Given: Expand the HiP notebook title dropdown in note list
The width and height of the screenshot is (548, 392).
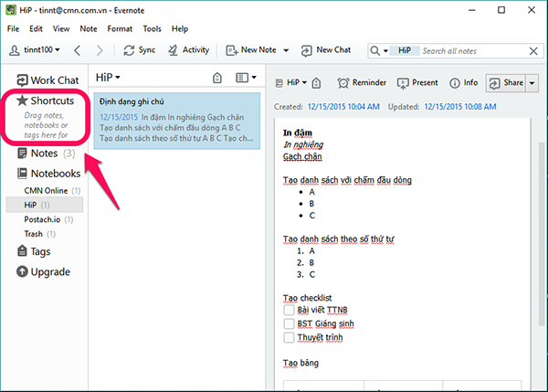Looking at the screenshot, I should tap(108, 78).
